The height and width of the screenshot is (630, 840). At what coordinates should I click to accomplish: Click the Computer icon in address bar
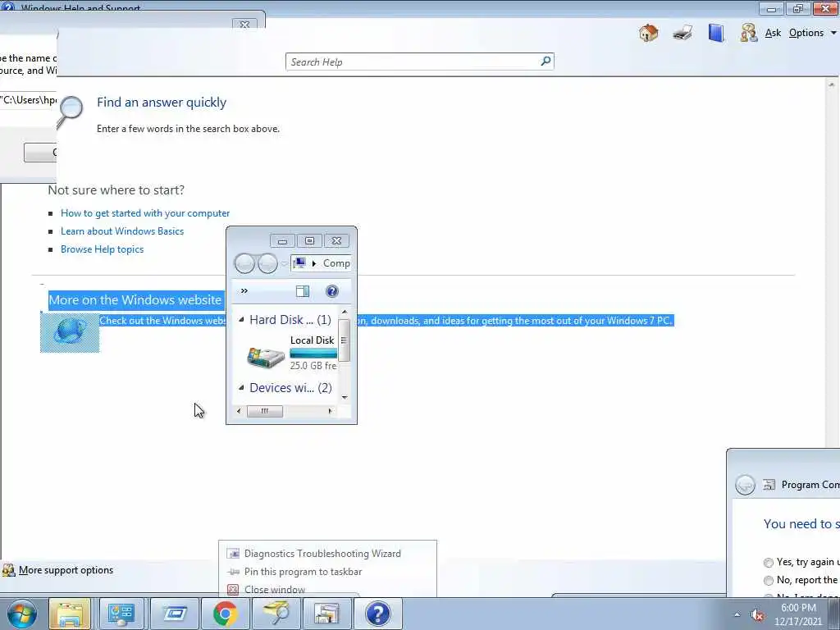click(300, 263)
